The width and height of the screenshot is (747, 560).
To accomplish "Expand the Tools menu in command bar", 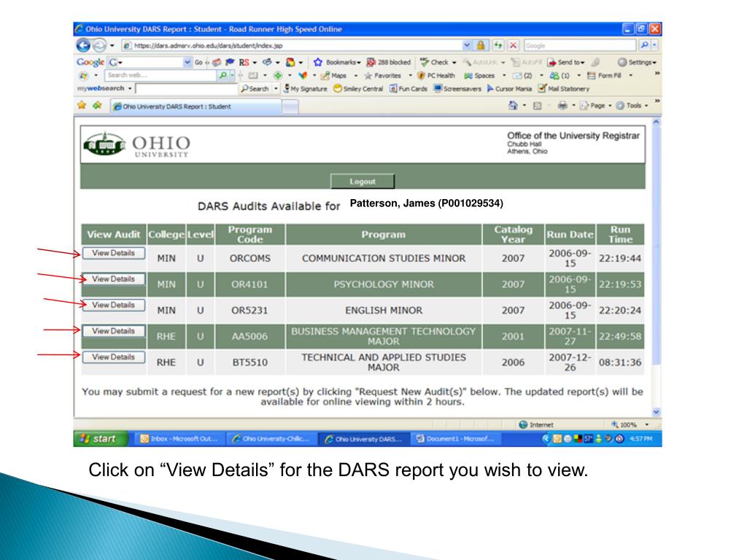I will click(x=632, y=106).
